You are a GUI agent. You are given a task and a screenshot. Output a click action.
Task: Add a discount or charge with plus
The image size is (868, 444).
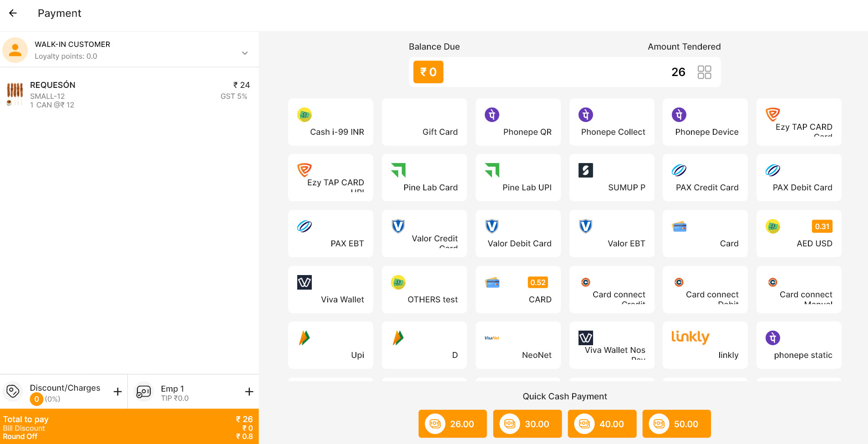coord(117,392)
